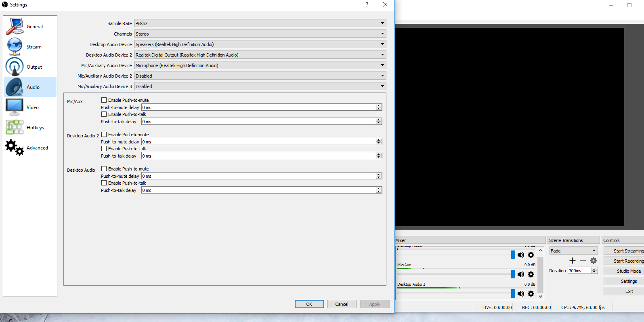Screen dimensions: 644x322
Task: Maximize the main OBS window
Action: pos(629,5)
